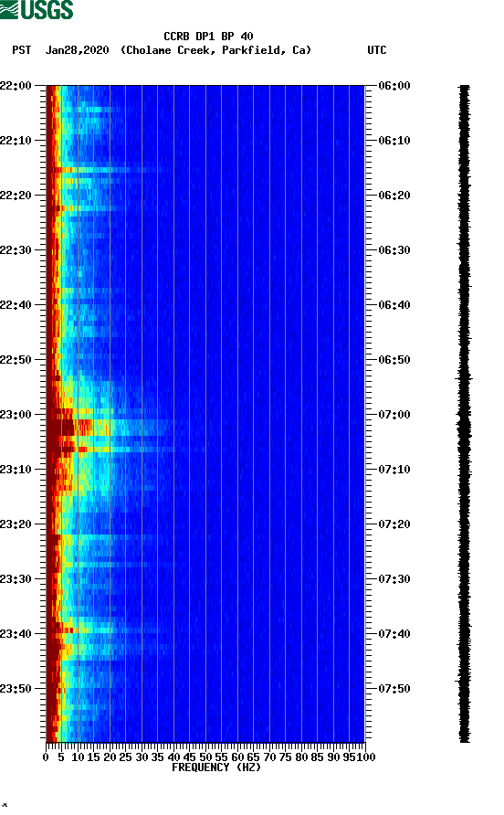Click the '23:00' PST time label
Viewport: 504px width, 815px height.
(16, 414)
